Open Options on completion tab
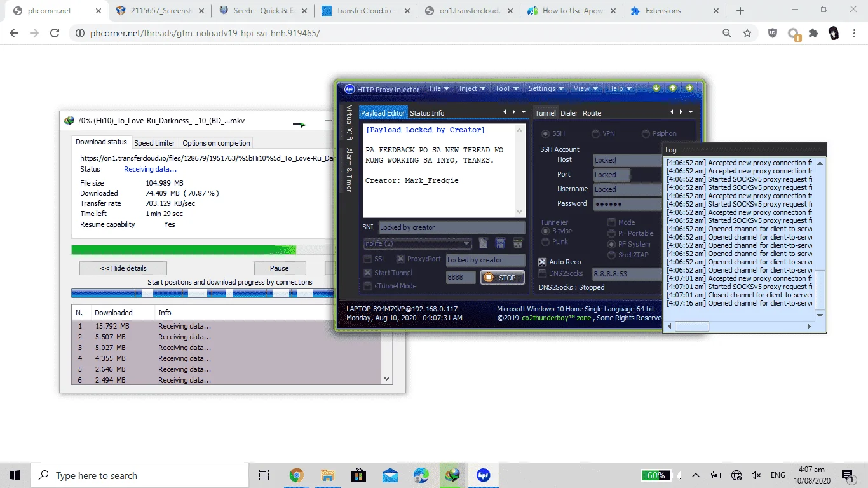Viewport: 868px width, 488px height. [216, 143]
